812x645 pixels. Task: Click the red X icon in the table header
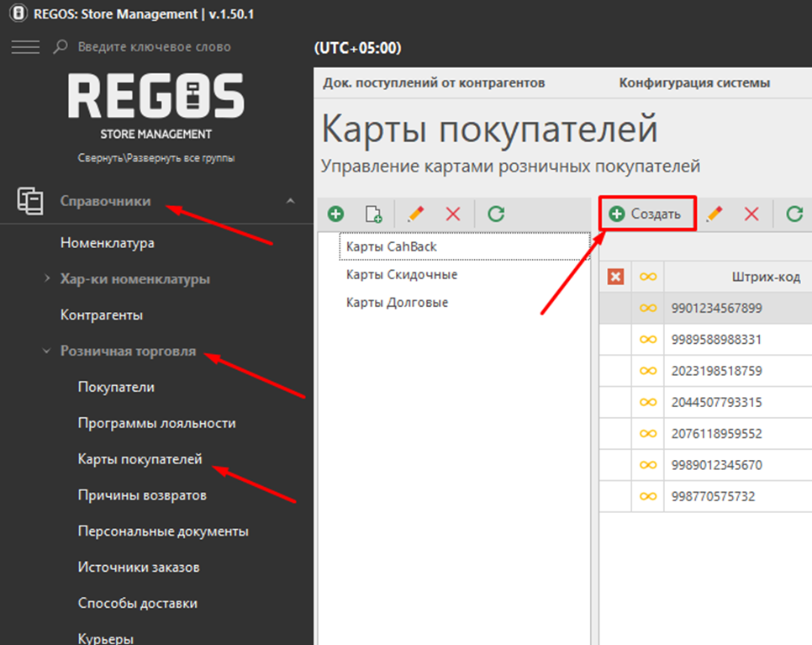tap(615, 277)
